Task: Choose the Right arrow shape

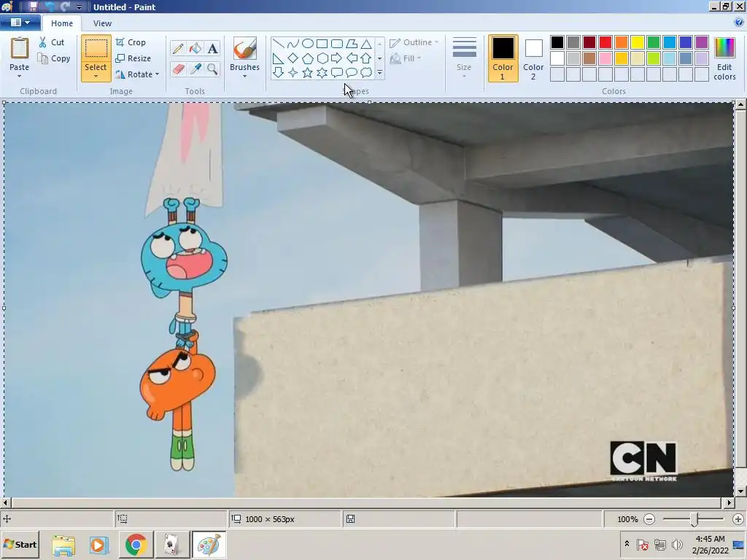Action: pyautogui.click(x=337, y=58)
